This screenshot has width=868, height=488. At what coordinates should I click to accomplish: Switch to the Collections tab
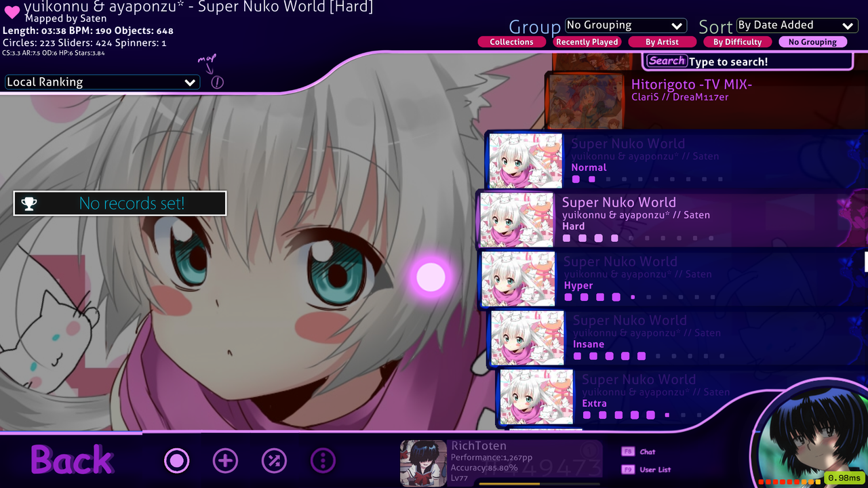coord(512,42)
